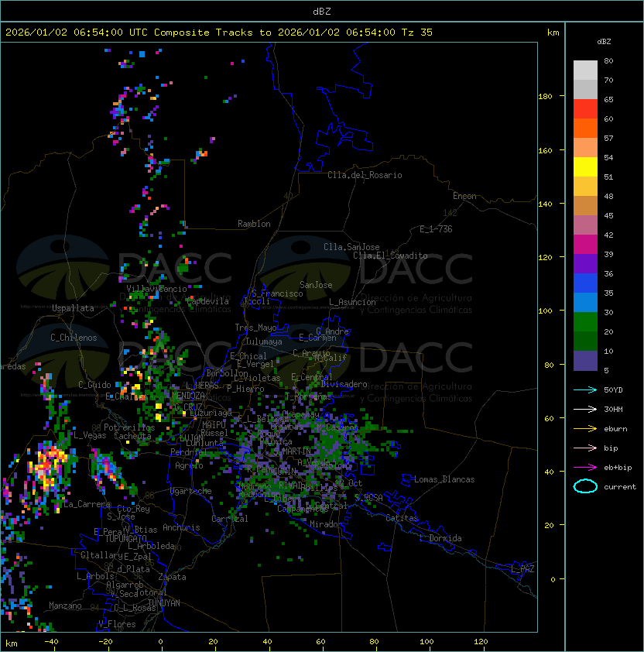644x652 pixels.
Task: Click the magenta eb+bip arrow in the legend
Action: [585, 468]
